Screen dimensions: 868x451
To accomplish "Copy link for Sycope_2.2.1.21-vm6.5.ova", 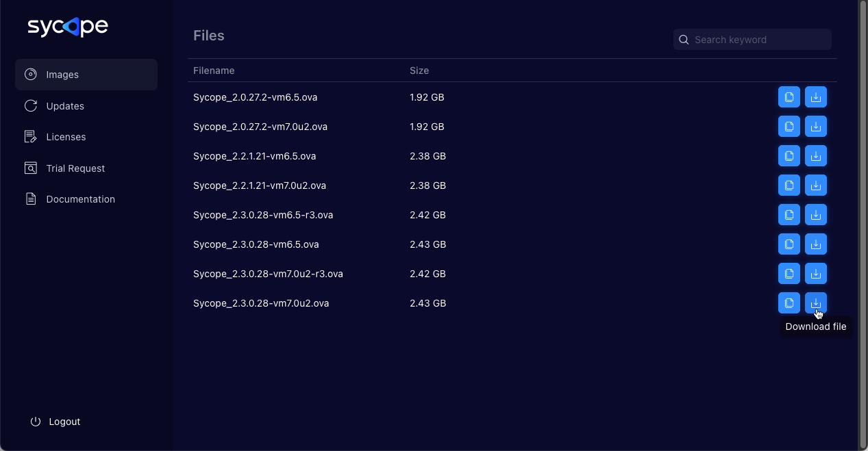I will (789, 156).
